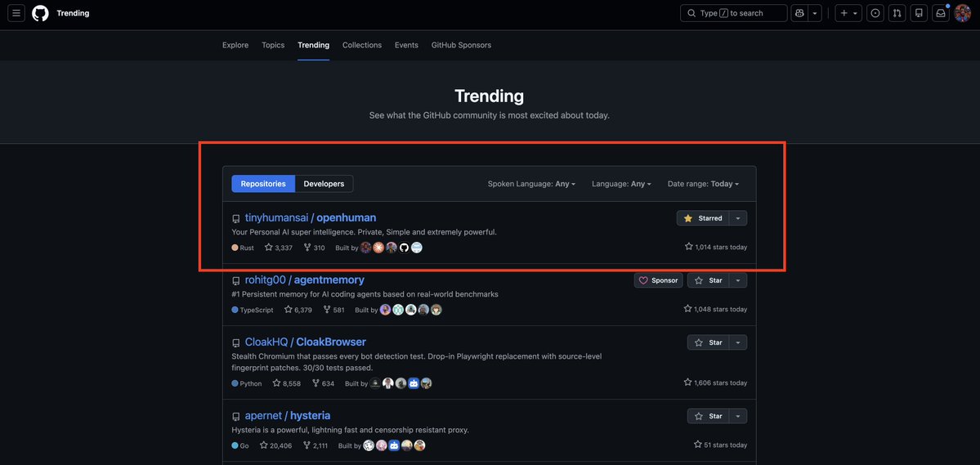Unstar openhuman via the Starred button
Image resolution: width=980 pixels, height=465 pixels.
point(702,218)
